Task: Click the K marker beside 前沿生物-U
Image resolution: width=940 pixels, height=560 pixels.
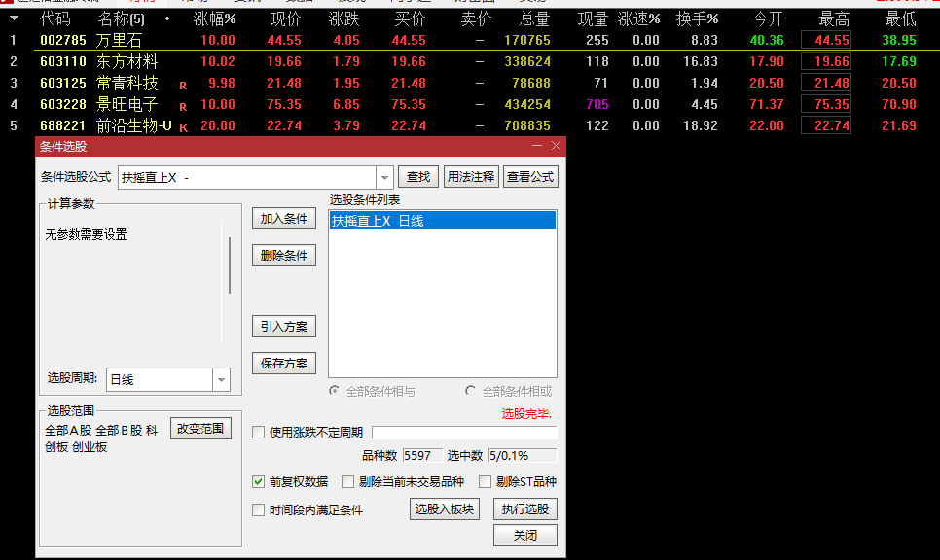Action: click(183, 127)
